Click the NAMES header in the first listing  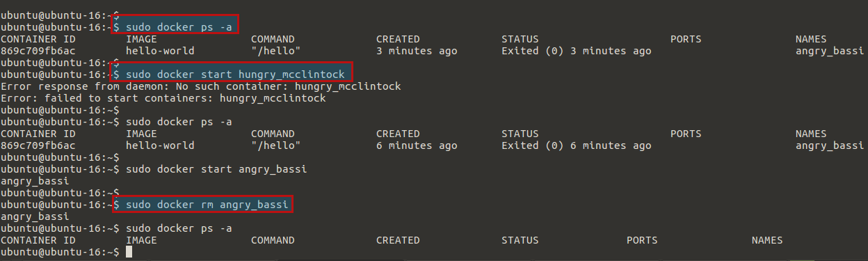pyautogui.click(x=812, y=39)
